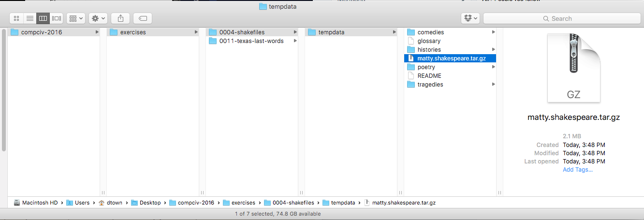Select the compciv-2016 folder
The image size is (644, 220).
(54, 32)
